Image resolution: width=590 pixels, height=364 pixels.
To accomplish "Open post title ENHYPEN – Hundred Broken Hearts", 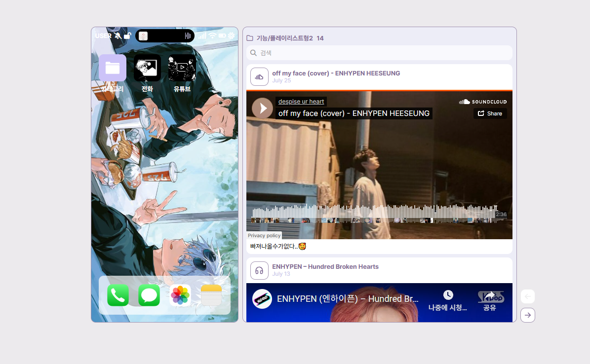I will click(325, 267).
